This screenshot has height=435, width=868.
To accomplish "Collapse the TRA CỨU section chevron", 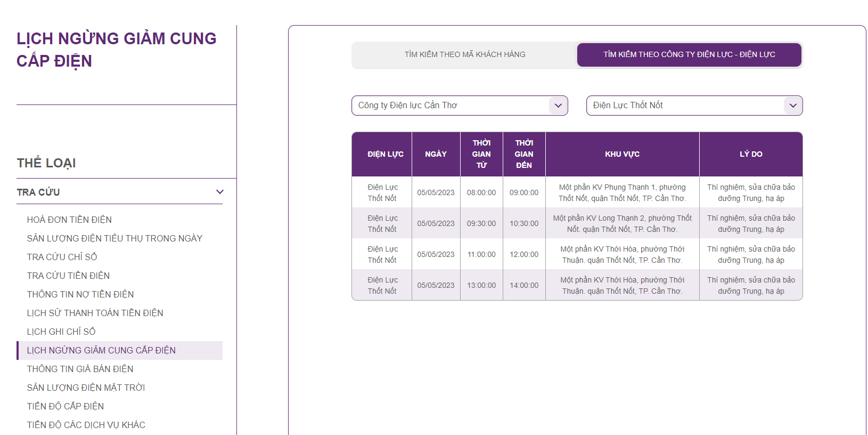I will (x=219, y=192).
